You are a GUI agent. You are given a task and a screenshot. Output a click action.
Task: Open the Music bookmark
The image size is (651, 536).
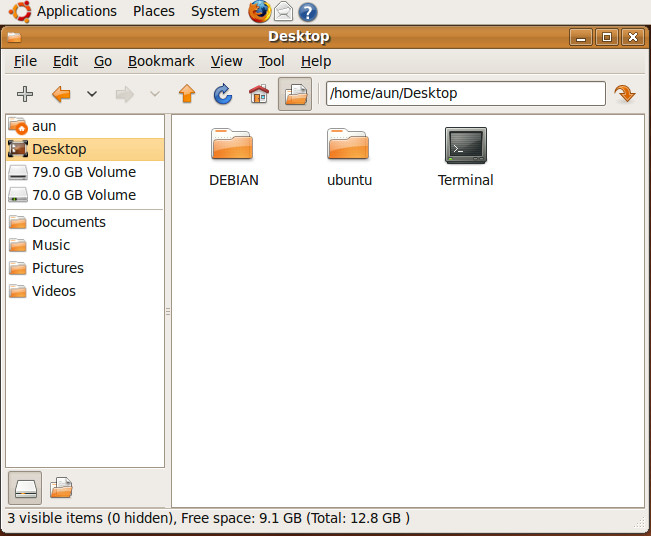click(x=85, y=245)
